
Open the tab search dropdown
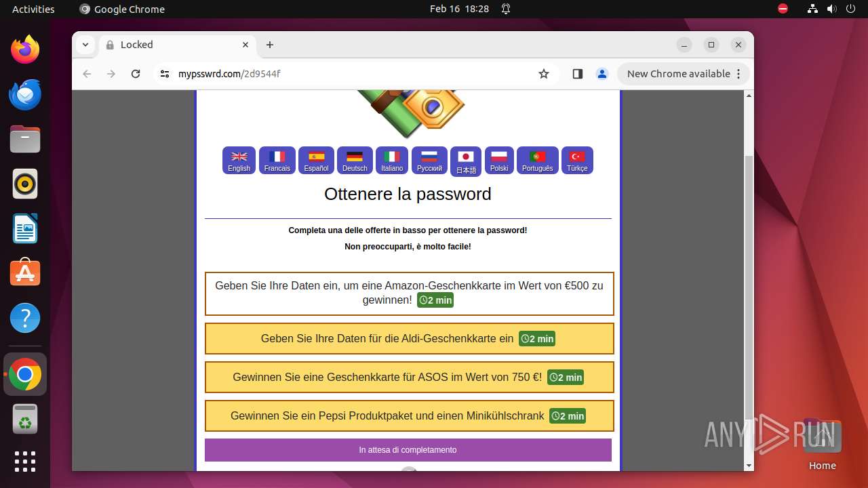tap(85, 45)
